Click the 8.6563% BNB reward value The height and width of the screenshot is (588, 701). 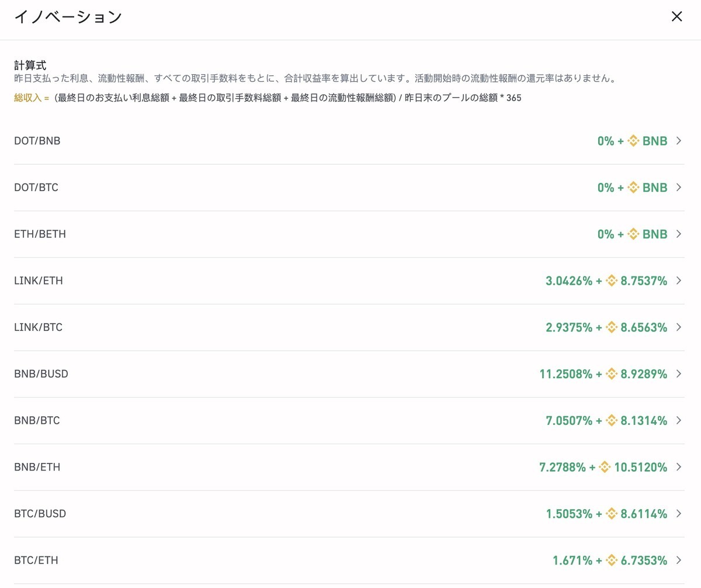click(x=644, y=327)
